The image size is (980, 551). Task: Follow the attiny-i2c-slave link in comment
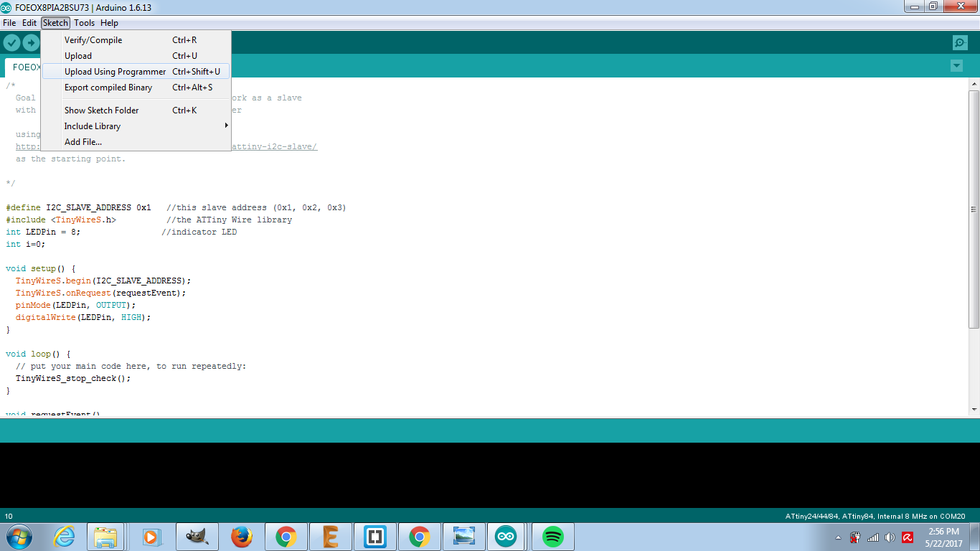click(x=274, y=146)
